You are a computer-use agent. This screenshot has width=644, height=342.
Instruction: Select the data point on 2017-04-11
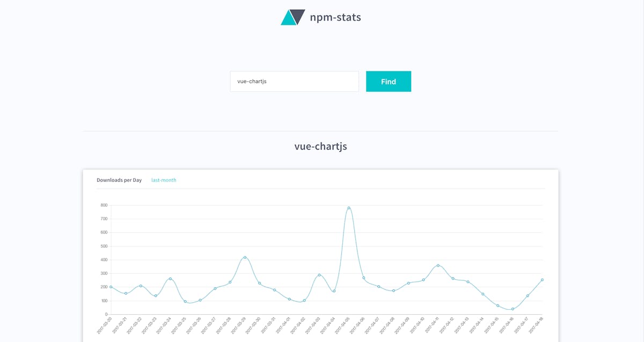click(x=438, y=265)
